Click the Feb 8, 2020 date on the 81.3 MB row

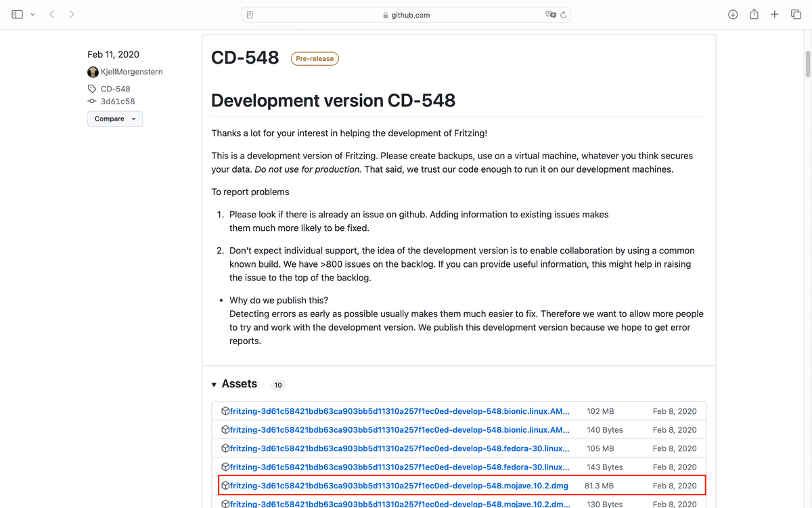(675, 486)
